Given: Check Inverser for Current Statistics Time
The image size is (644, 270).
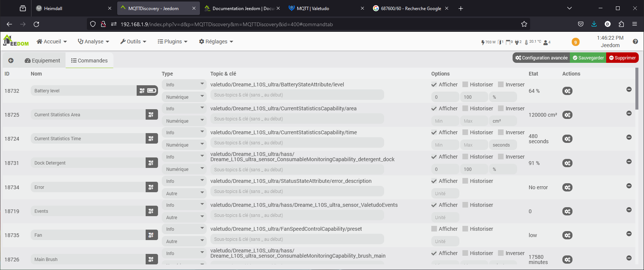Looking at the screenshot, I should click(501, 132).
